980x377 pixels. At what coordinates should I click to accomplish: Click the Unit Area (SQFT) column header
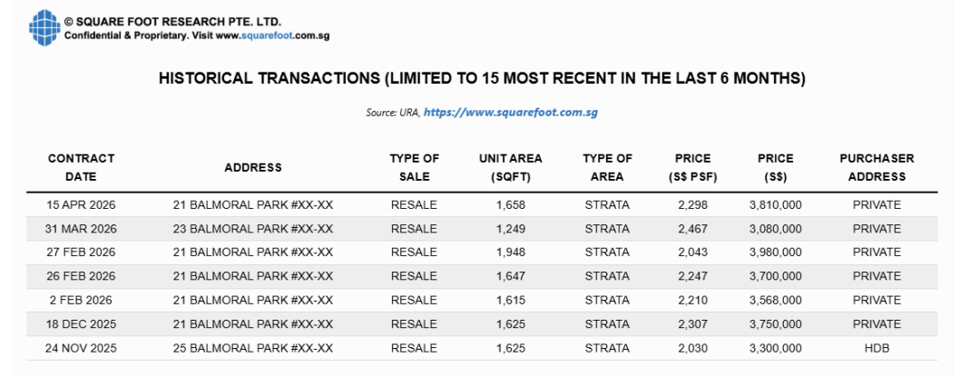click(x=511, y=167)
